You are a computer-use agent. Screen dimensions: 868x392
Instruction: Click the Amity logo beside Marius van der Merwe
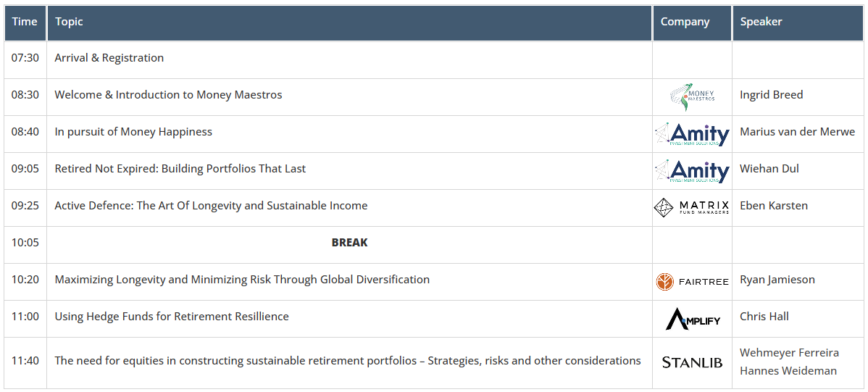tap(692, 134)
